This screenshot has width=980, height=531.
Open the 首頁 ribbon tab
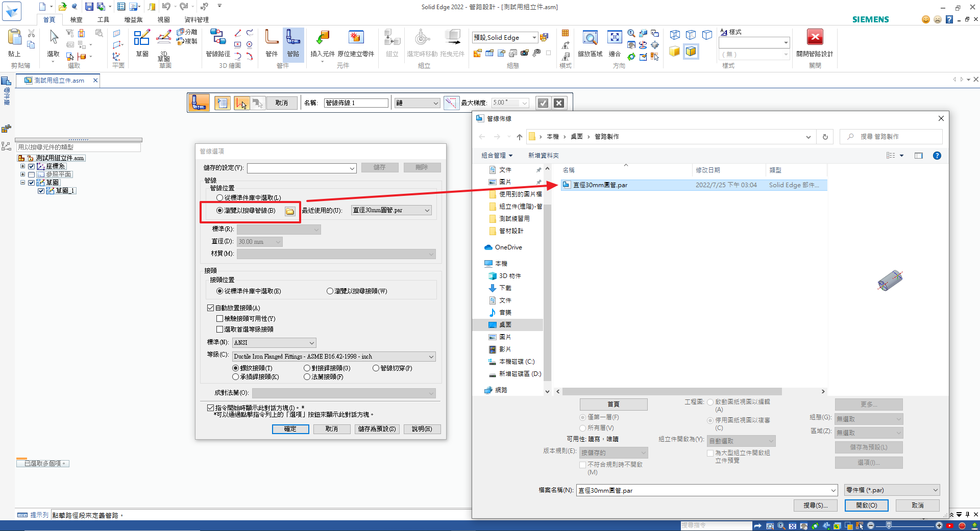pyautogui.click(x=49, y=19)
